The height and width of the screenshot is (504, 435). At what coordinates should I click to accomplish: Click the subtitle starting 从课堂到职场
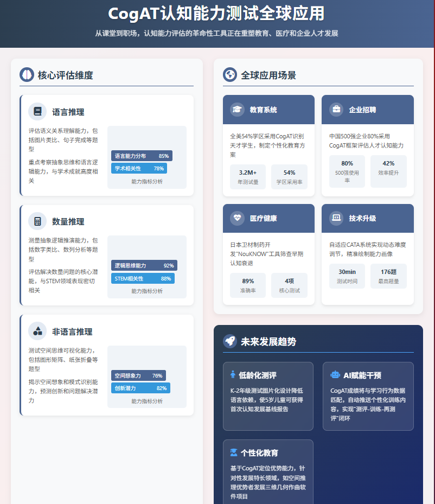click(x=216, y=33)
